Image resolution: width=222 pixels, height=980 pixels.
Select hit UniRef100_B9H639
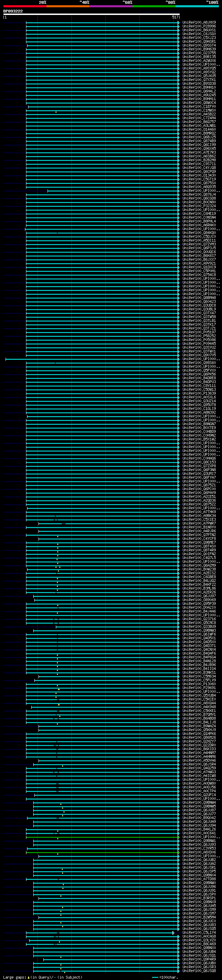pyautogui.click(x=199, y=49)
